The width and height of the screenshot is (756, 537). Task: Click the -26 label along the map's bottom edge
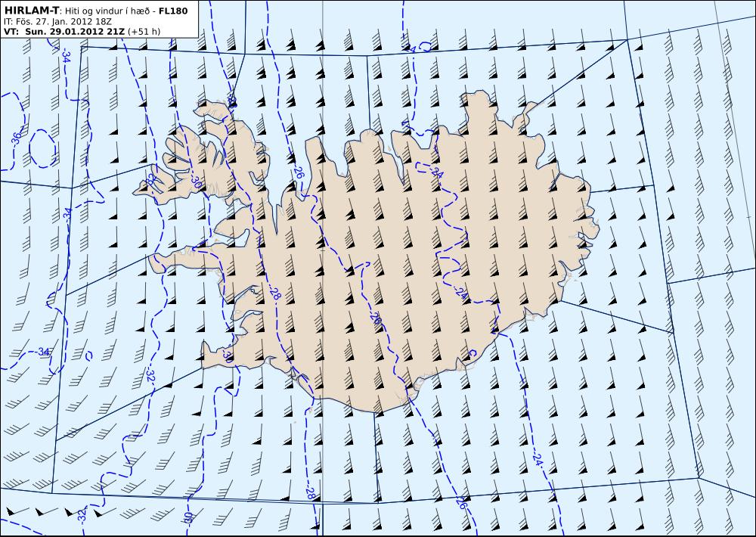(x=461, y=502)
